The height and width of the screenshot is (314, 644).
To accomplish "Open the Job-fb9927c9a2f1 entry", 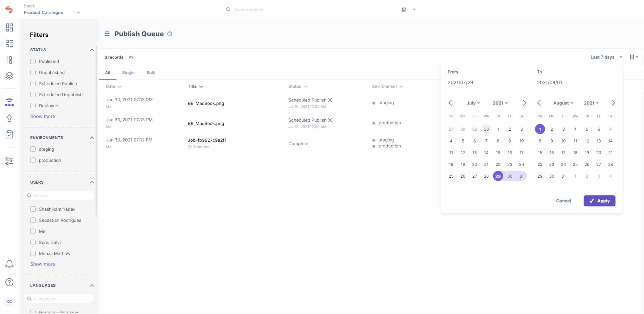I will click(x=207, y=140).
